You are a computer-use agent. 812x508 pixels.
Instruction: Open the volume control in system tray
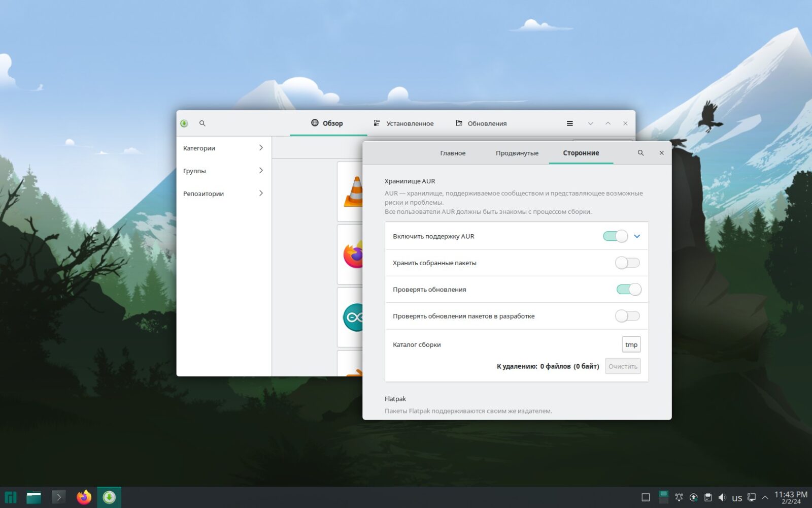[723, 497]
